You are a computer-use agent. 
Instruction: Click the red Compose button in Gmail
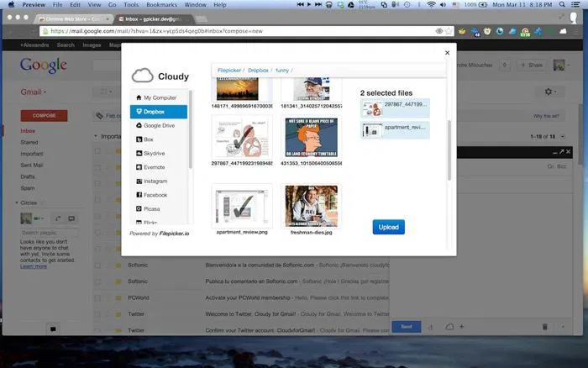click(x=44, y=116)
